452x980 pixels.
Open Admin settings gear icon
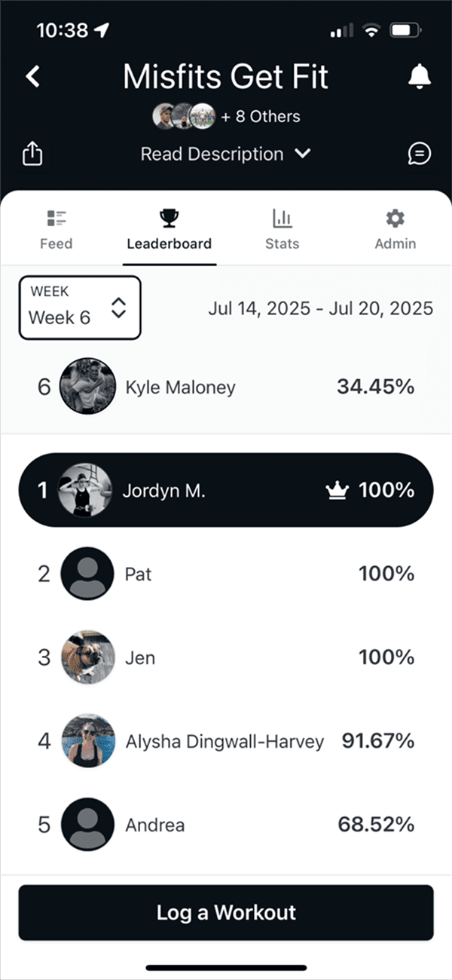tap(395, 218)
